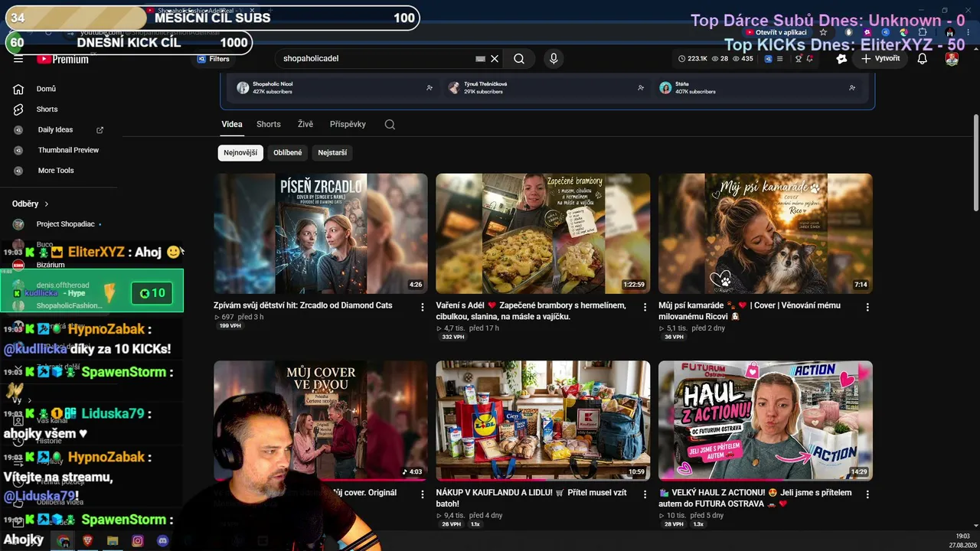Open the Píseň Zrcadlo video thumbnail

321,233
